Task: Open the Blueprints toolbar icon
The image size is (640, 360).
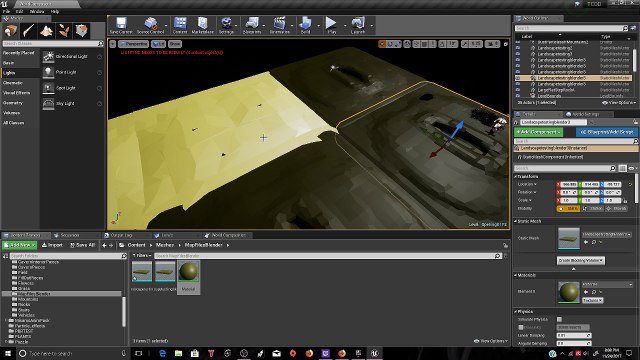Action: pyautogui.click(x=252, y=25)
